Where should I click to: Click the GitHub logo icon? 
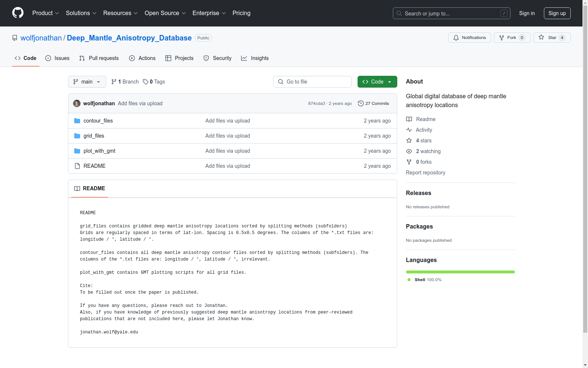[18, 13]
